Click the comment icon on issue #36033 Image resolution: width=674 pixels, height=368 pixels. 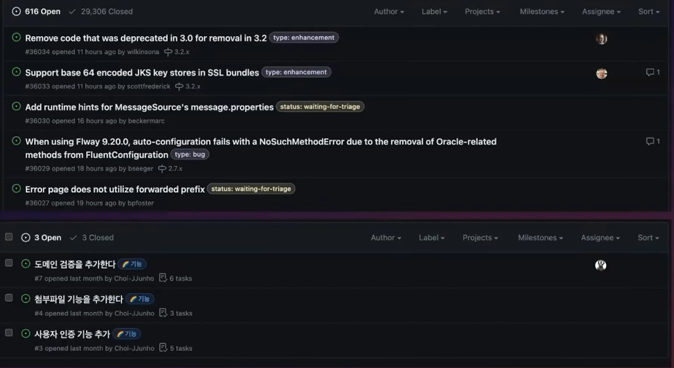coord(650,72)
